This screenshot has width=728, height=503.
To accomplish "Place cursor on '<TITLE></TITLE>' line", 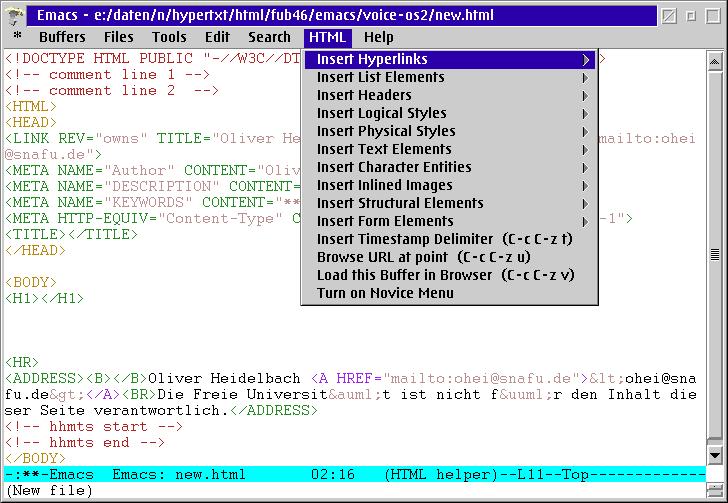I will [x=72, y=235].
